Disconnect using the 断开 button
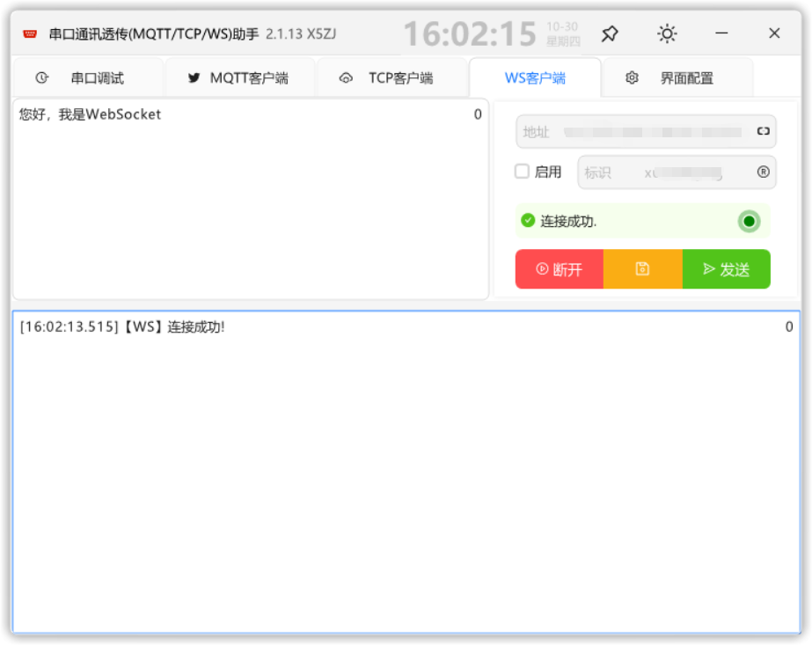 point(560,269)
